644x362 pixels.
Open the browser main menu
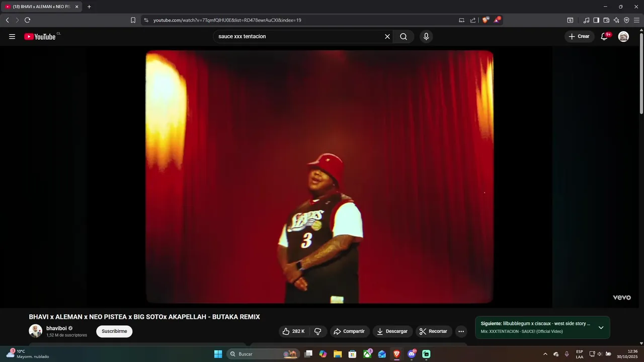click(x=636, y=20)
